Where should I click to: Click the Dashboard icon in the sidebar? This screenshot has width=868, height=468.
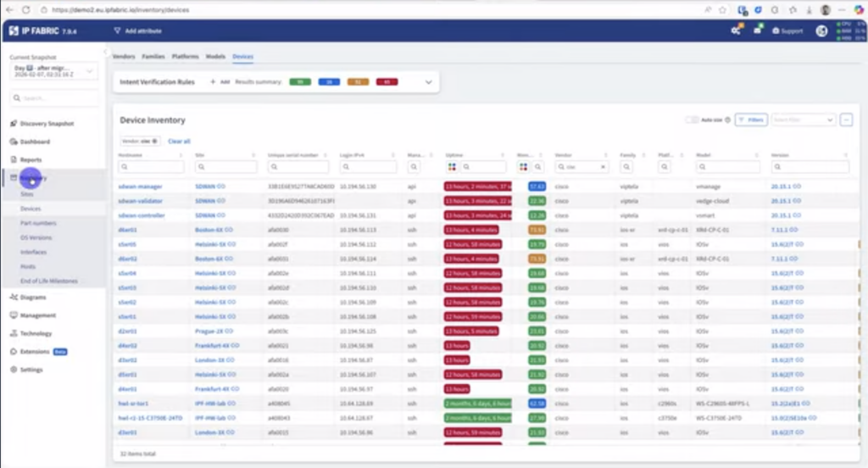pos(14,142)
